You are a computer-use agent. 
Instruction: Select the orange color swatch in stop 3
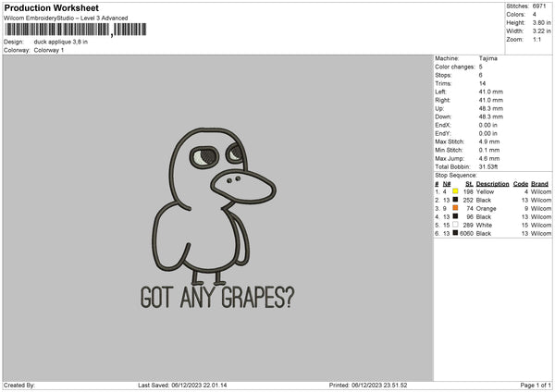point(455,208)
